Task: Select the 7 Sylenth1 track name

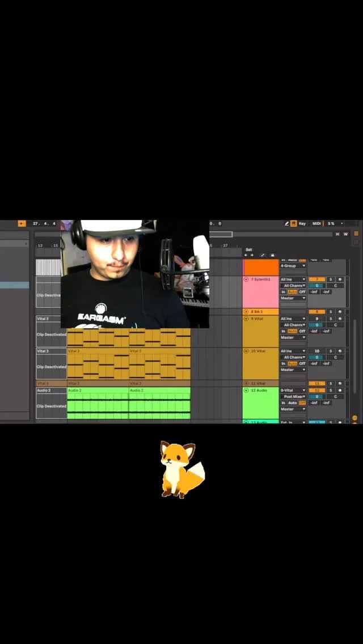Action: tap(261, 279)
